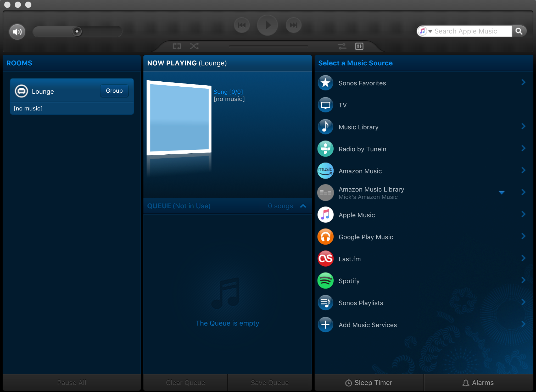Expand Apple Music with its chevron
This screenshot has width=536, height=392.
click(523, 214)
